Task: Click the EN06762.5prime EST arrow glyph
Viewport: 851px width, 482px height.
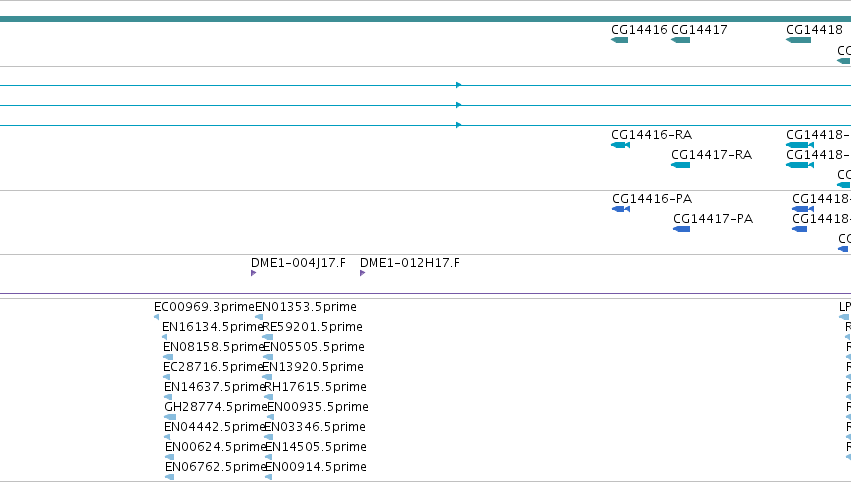Action: 169,477
